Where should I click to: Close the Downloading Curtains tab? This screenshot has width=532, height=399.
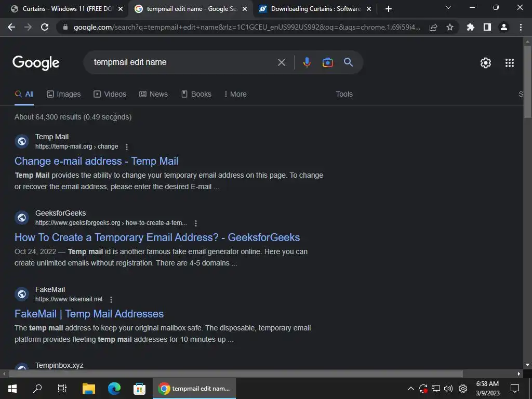369,9
